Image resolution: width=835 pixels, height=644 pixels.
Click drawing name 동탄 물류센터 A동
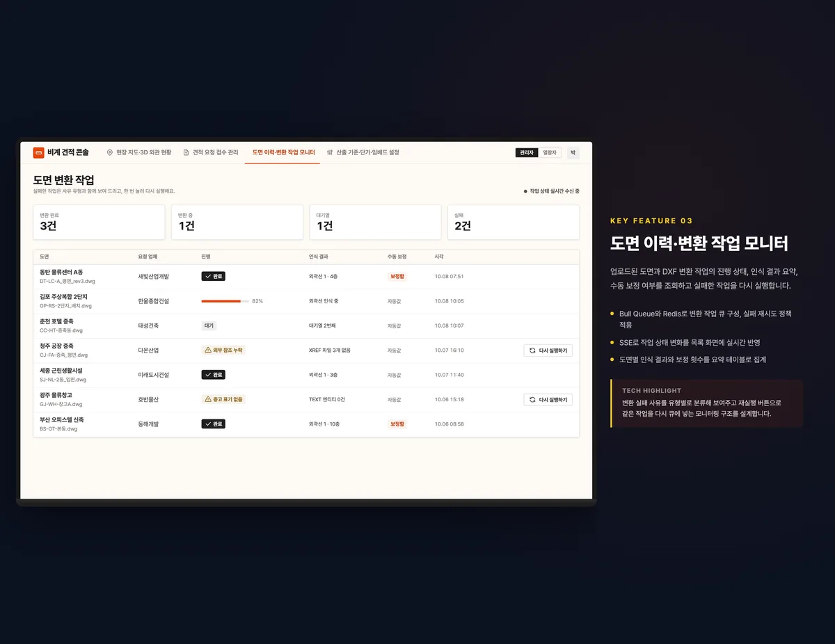click(62, 272)
